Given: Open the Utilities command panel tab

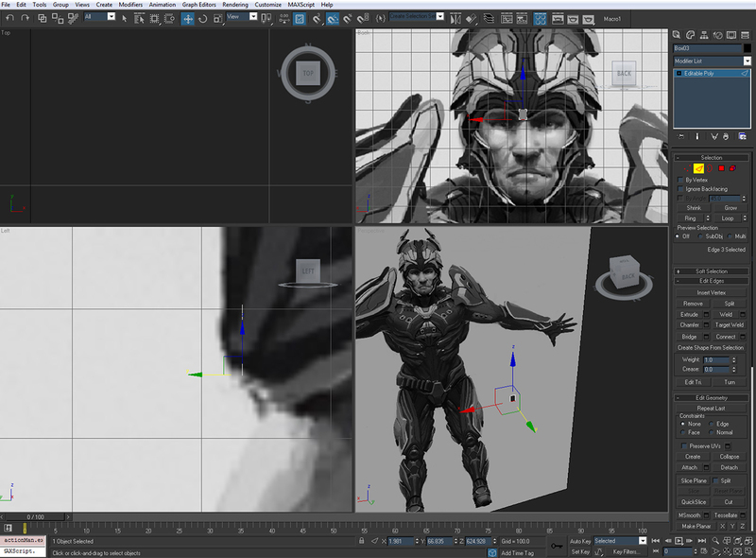Looking at the screenshot, I should click(745, 35).
